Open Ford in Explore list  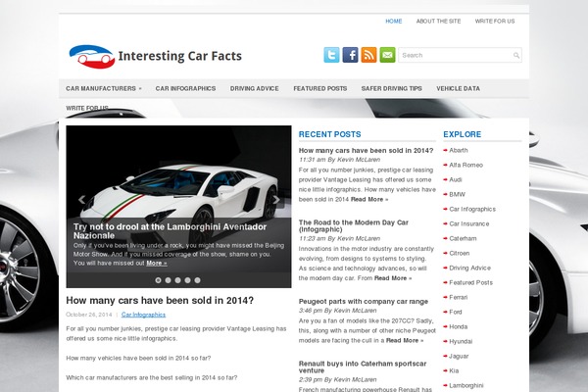coord(456,312)
